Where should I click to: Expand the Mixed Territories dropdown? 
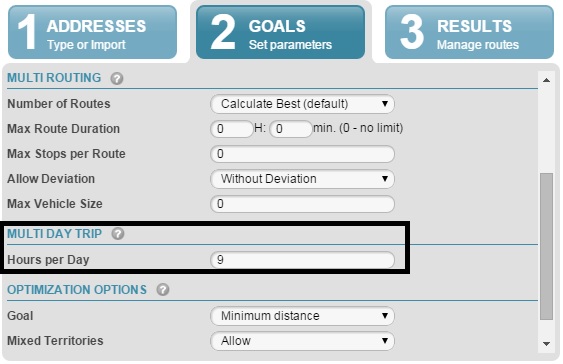click(x=302, y=341)
